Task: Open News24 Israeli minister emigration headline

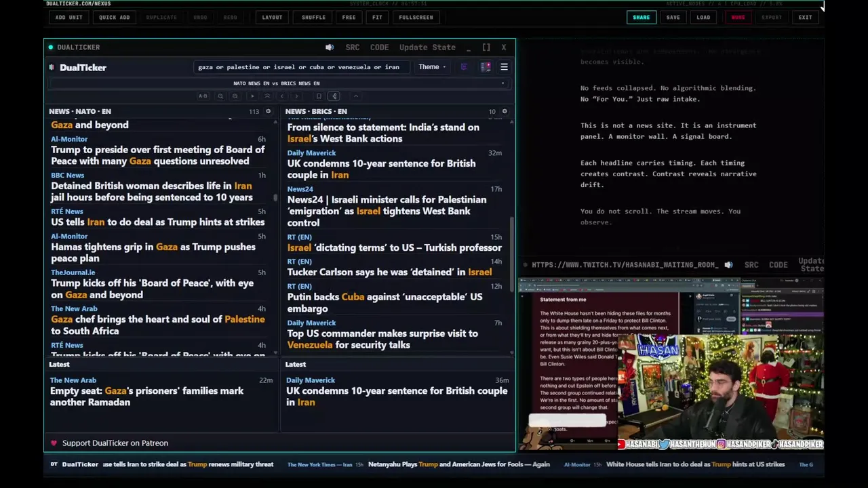Action: tap(387, 211)
